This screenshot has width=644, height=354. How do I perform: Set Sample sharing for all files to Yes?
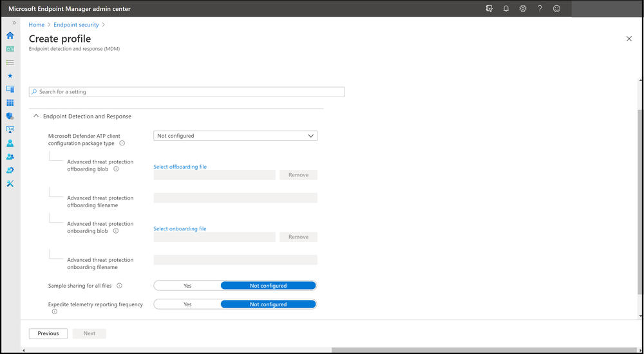(187, 286)
